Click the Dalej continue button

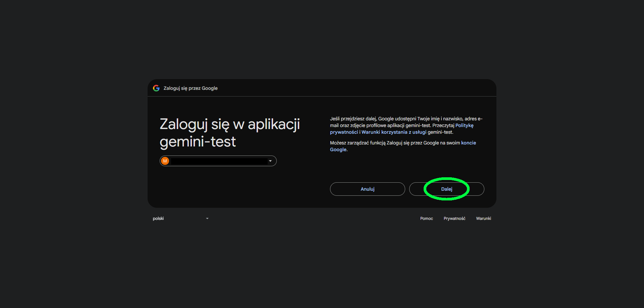(446, 189)
